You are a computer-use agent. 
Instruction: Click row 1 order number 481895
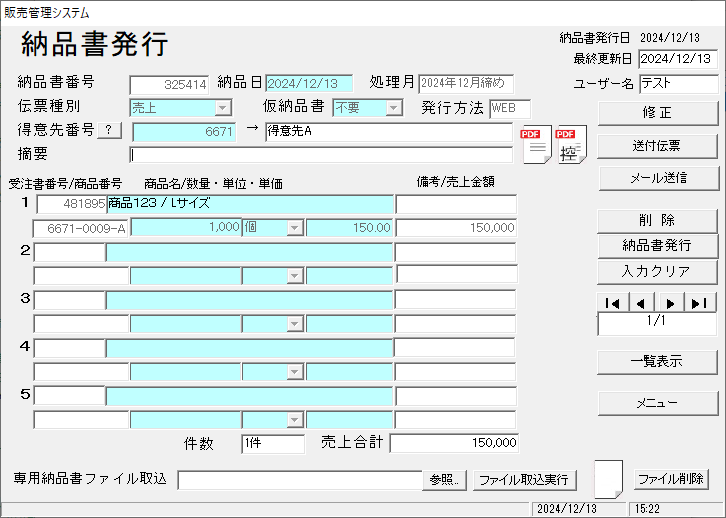(71, 204)
